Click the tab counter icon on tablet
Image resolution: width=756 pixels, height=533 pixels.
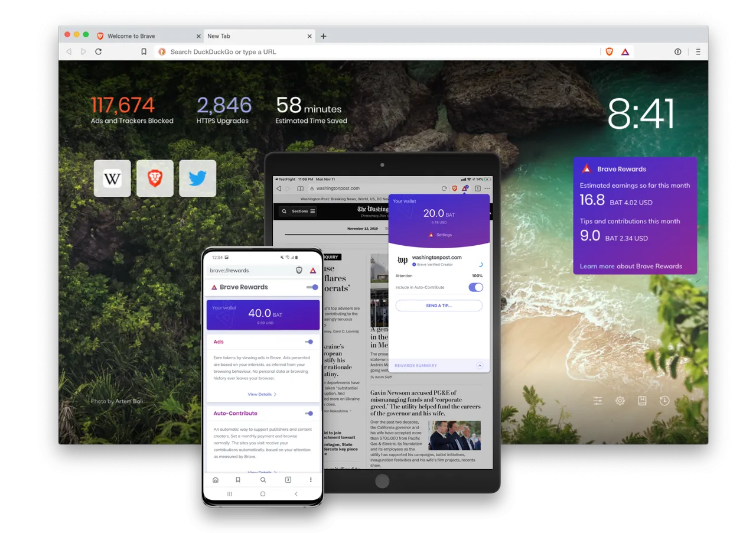pyautogui.click(x=477, y=188)
